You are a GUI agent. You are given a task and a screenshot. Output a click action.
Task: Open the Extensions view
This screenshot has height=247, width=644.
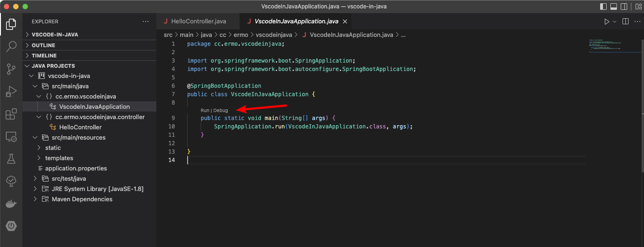(11, 114)
